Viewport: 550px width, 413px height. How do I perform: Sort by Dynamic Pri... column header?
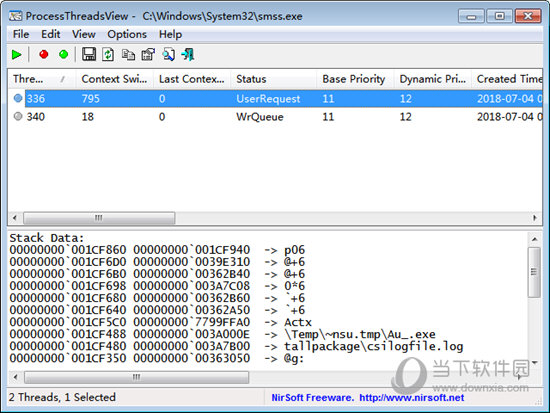click(x=432, y=79)
